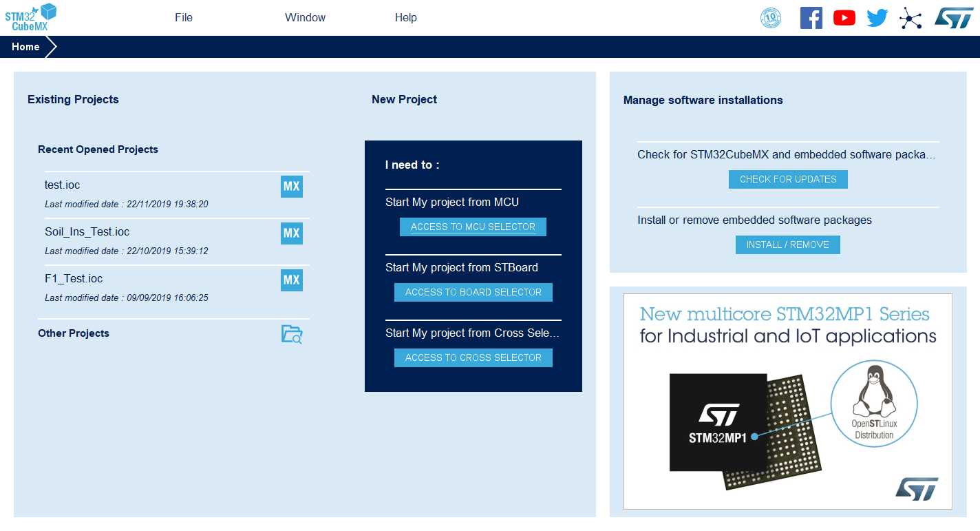Click the ST community network icon
Screen dimensions: 980x531
point(910,18)
